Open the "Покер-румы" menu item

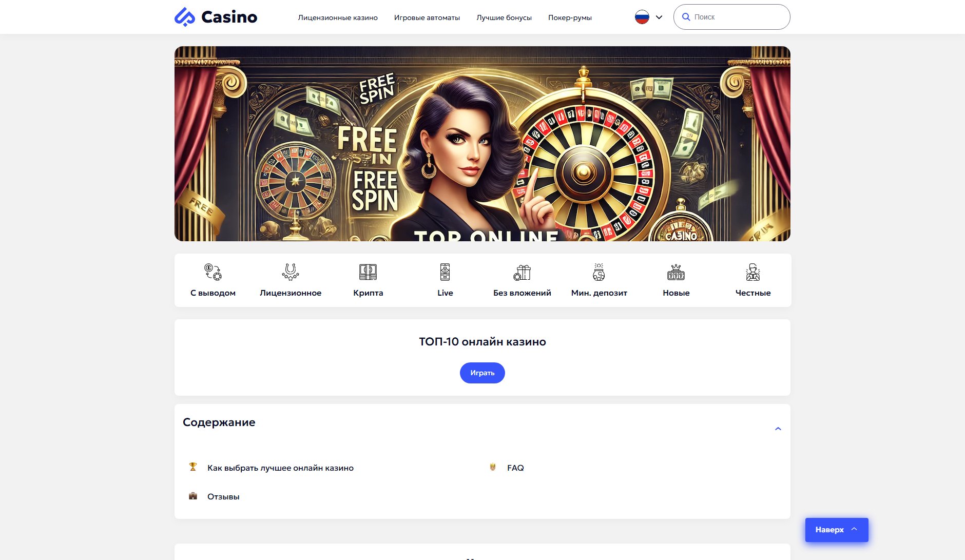click(570, 17)
